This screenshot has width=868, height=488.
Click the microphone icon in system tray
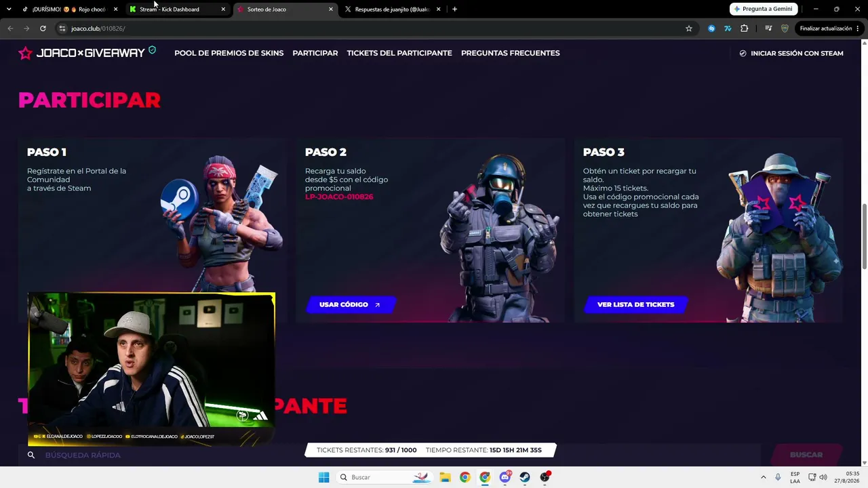pos(778,477)
